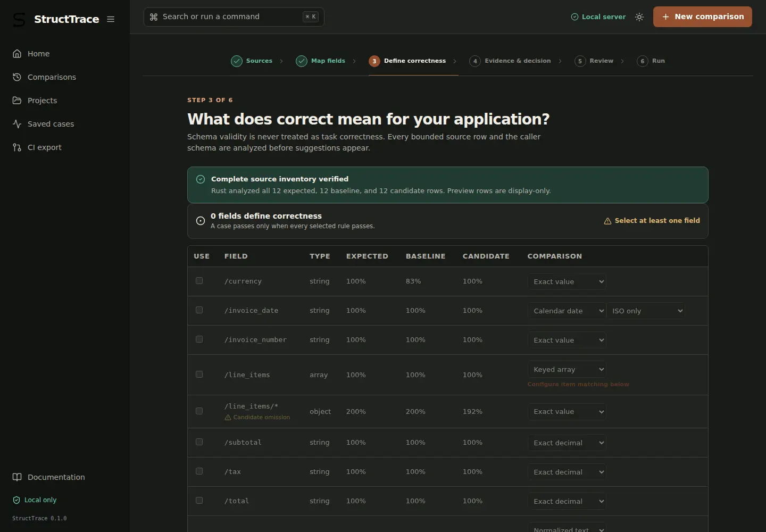Open the /tax Exact decimal dropdown
The width and height of the screenshot is (766, 532).
[567, 472]
